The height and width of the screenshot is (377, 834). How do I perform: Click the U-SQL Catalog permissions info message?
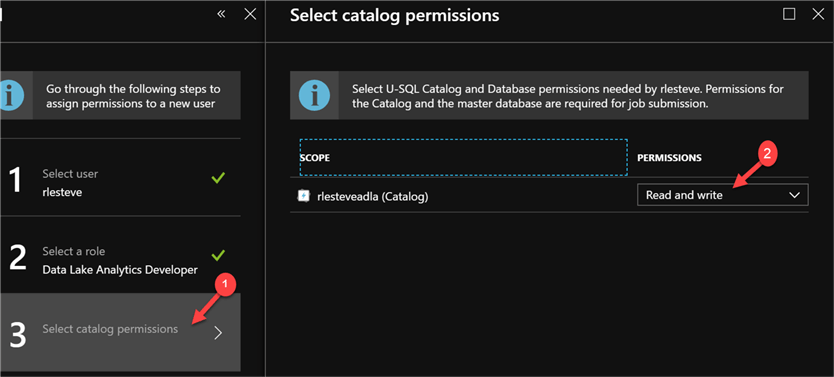point(568,96)
